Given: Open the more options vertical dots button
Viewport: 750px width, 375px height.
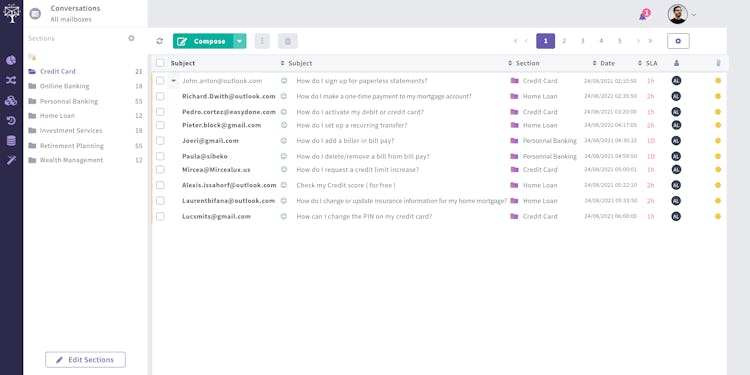Looking at the screenshot, I should [x=262, y=41].
